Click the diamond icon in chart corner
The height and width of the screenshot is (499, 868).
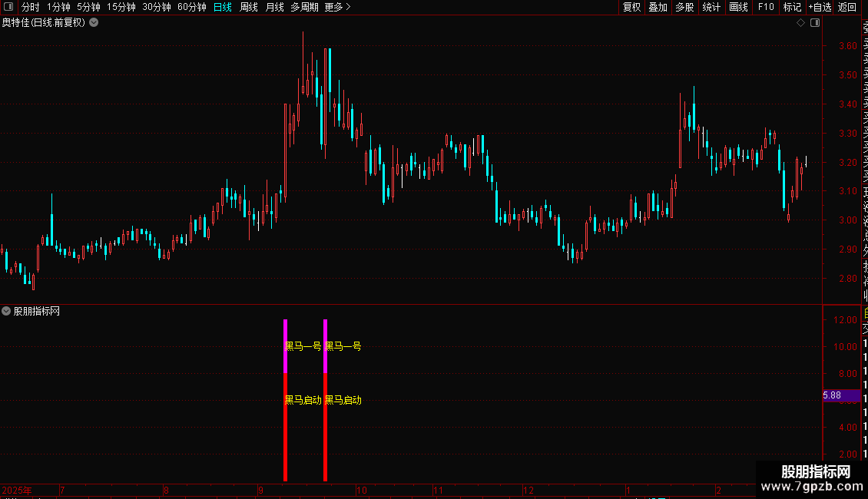pyautogui.click(x=800, y=23)
